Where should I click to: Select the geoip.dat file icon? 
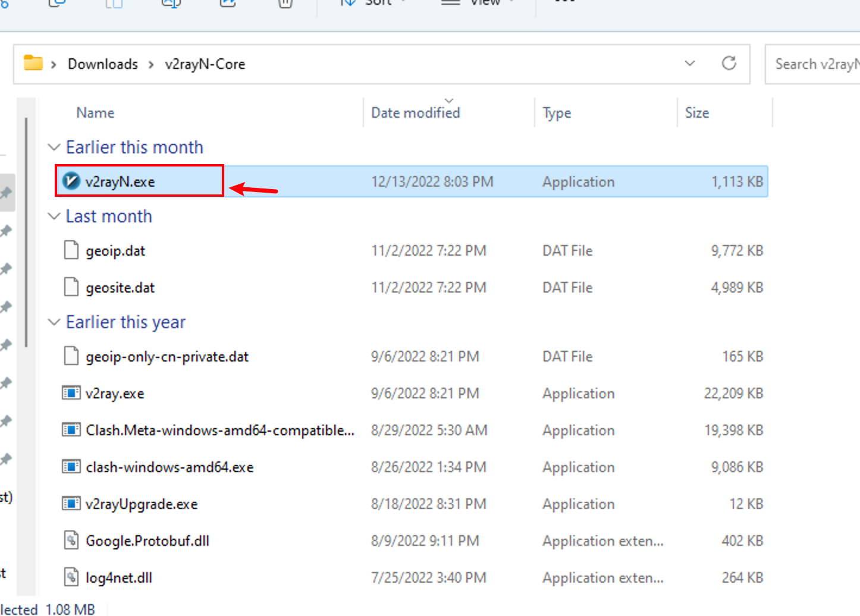click(x=71, y=250)
